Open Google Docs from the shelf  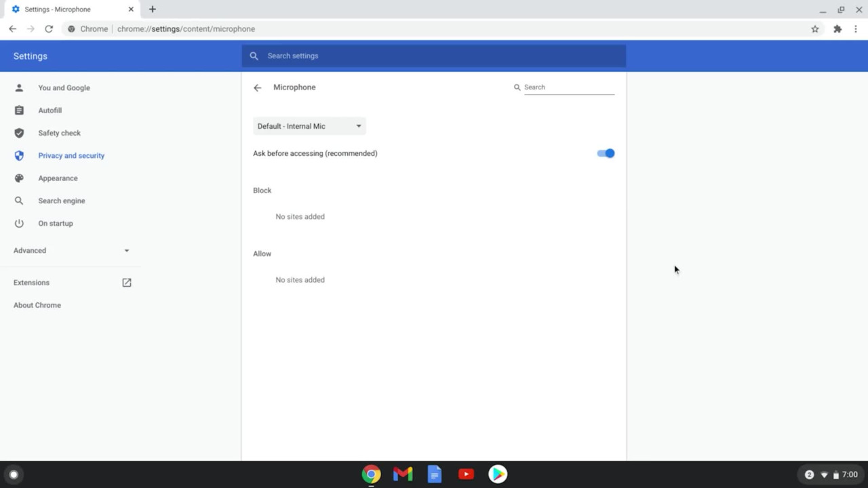click(435, 474)
